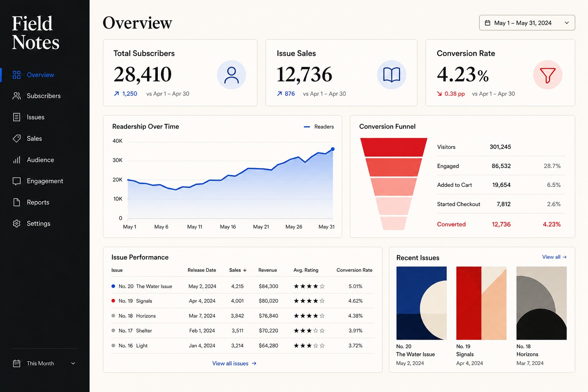Click the Overview grid icon in sidebar
Image resolution: width=588 pixels, height=392 pixels.
(16, 75)
